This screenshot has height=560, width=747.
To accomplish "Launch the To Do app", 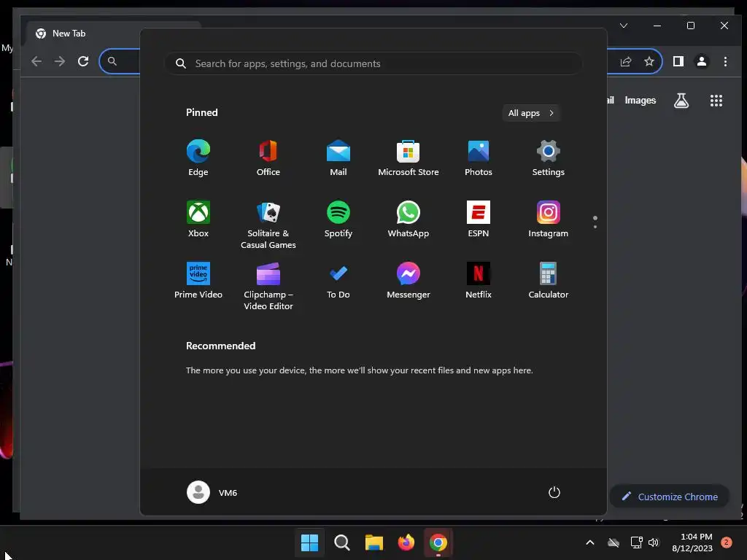I will click(338, 281).
